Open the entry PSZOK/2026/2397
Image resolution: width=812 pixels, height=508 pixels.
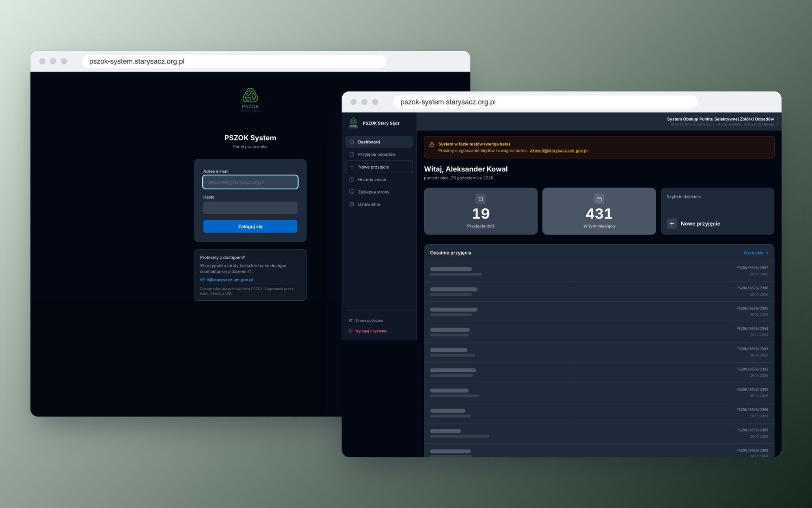point(599,271)
